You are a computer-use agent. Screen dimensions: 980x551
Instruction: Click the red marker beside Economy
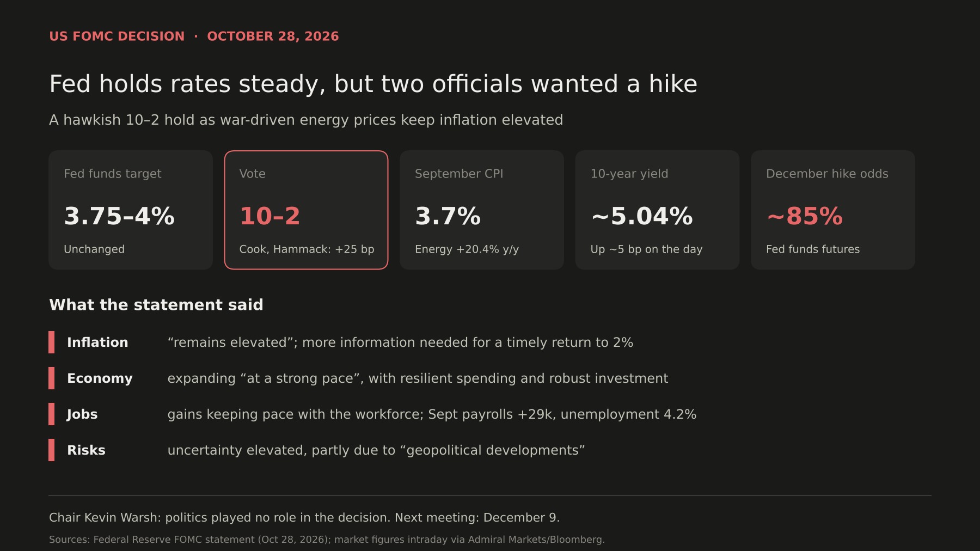[x=52, y=378]
